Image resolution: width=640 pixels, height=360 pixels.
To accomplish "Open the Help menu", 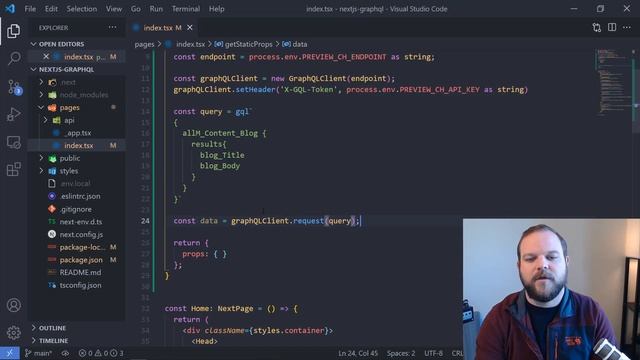I will (x=216, y=9).
